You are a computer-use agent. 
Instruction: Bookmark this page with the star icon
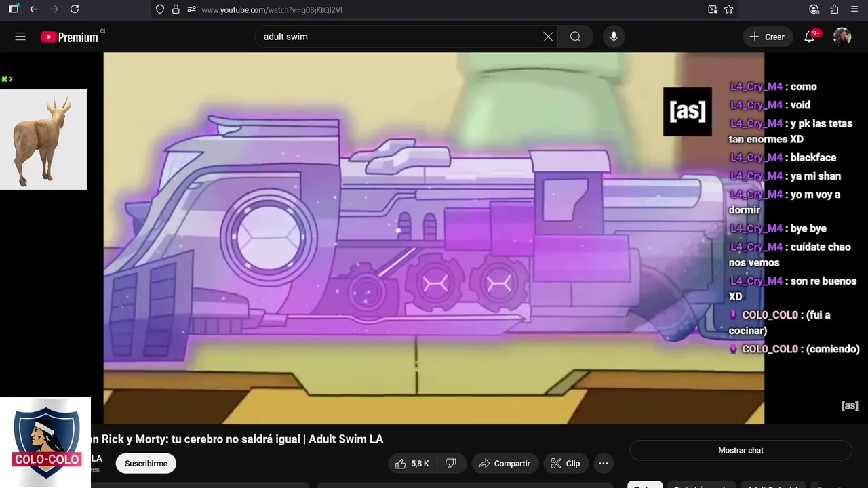pos(729,9)
